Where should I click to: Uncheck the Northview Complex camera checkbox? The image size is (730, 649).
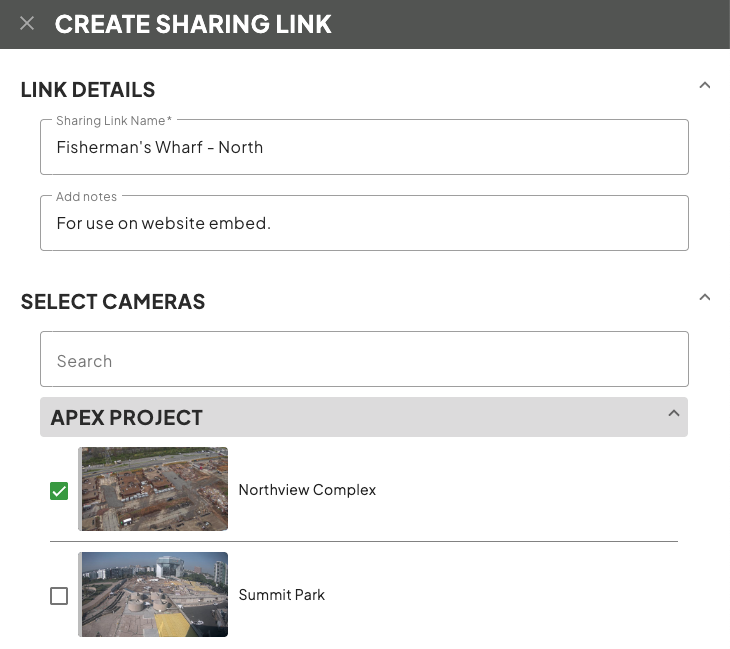coord(59,491)
